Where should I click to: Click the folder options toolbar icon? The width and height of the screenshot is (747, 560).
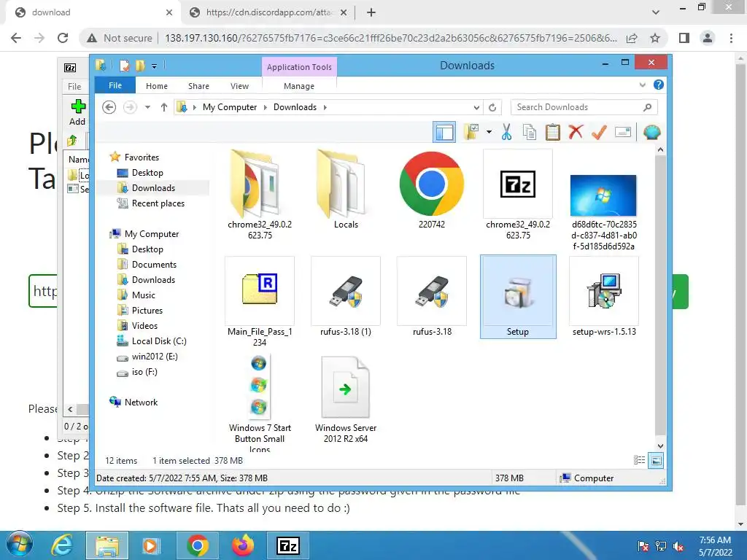click(x=472, y=132)
